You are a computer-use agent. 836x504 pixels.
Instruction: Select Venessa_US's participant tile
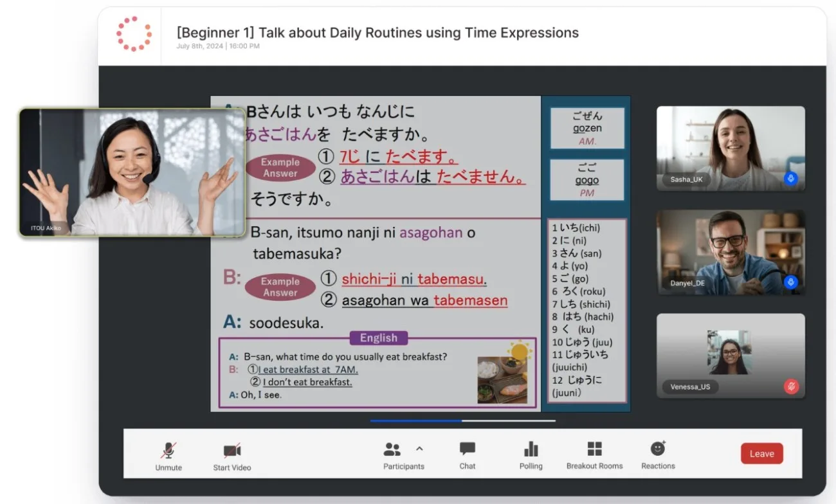click(730, 355)
